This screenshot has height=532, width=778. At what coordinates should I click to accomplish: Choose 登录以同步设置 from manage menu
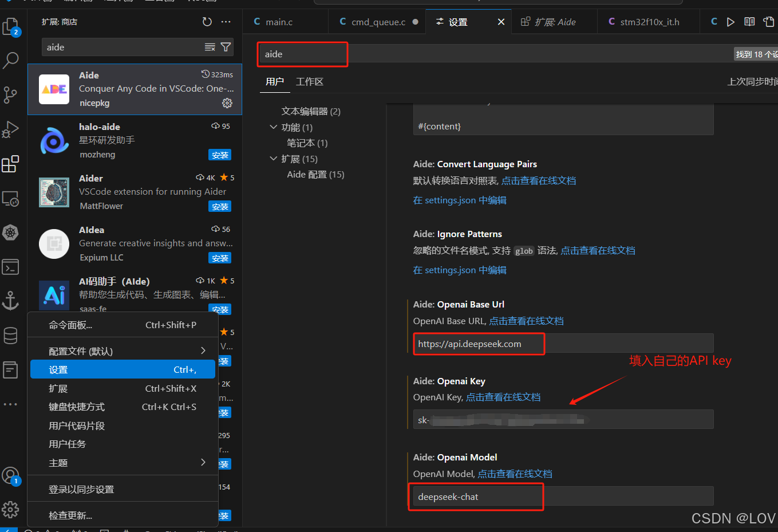tap(123, 489)
